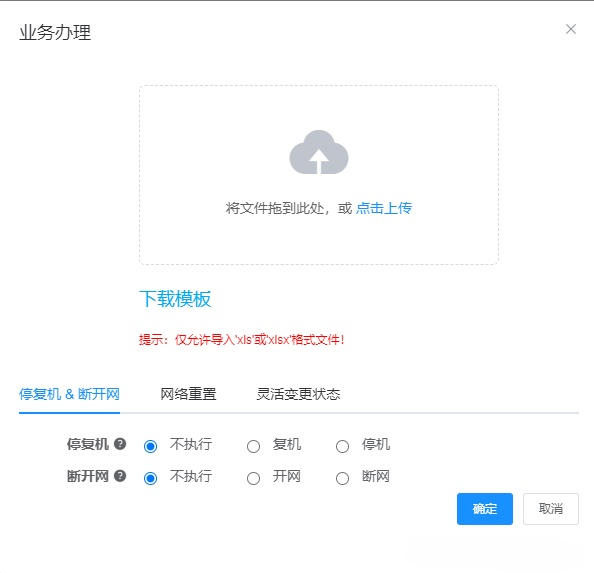Click the dashed file drop area
The width and height of the screenshot is (594, 573).
[319, 175]
